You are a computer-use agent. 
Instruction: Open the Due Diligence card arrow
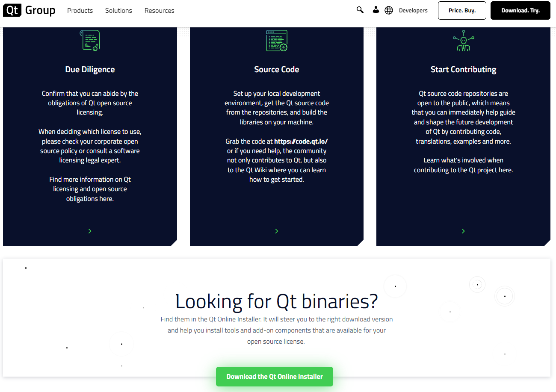(90, 231)
